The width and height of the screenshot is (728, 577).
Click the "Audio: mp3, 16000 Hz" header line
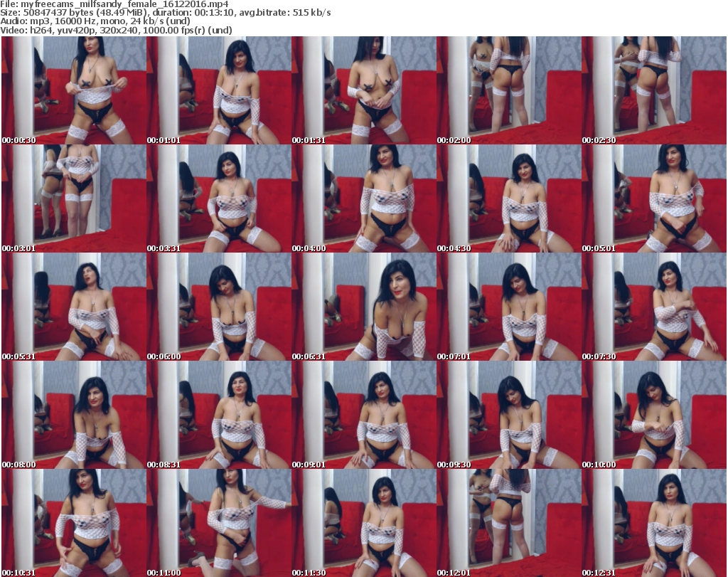click(x=95, y=21)
